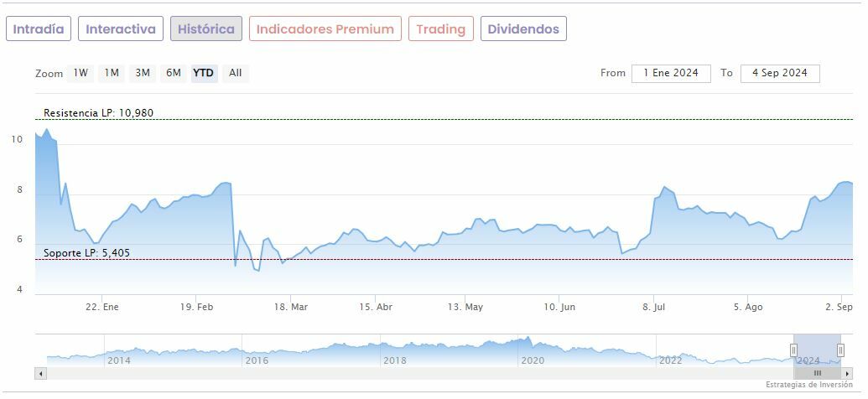Select the YTD zoom range
868x399 pixels.
(x=204, y=73)
